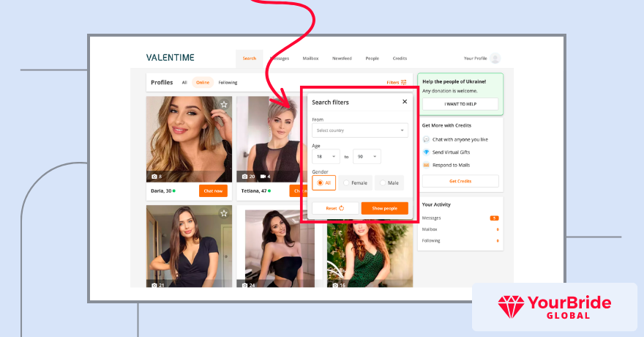Click the Get Credits button

tap(460, 181)
